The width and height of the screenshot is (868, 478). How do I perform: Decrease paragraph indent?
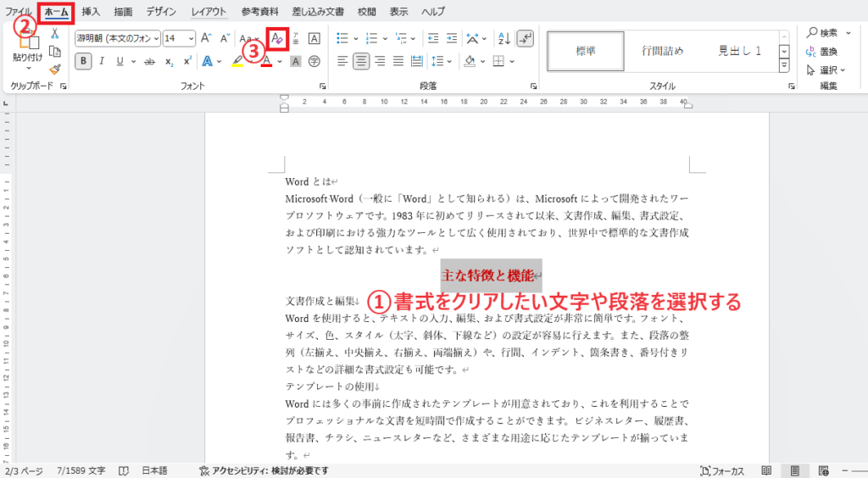click(x=433, y=38)
